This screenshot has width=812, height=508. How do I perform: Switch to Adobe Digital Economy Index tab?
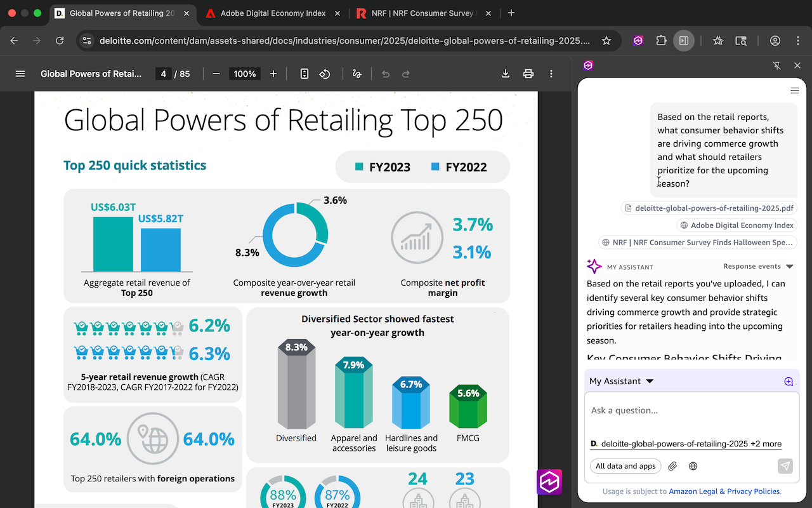click(273, 13)
